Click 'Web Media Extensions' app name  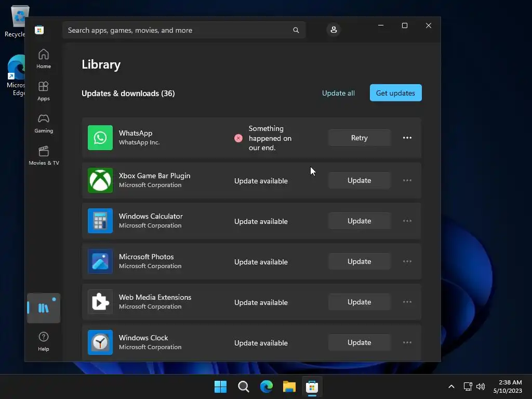(155, 297)
